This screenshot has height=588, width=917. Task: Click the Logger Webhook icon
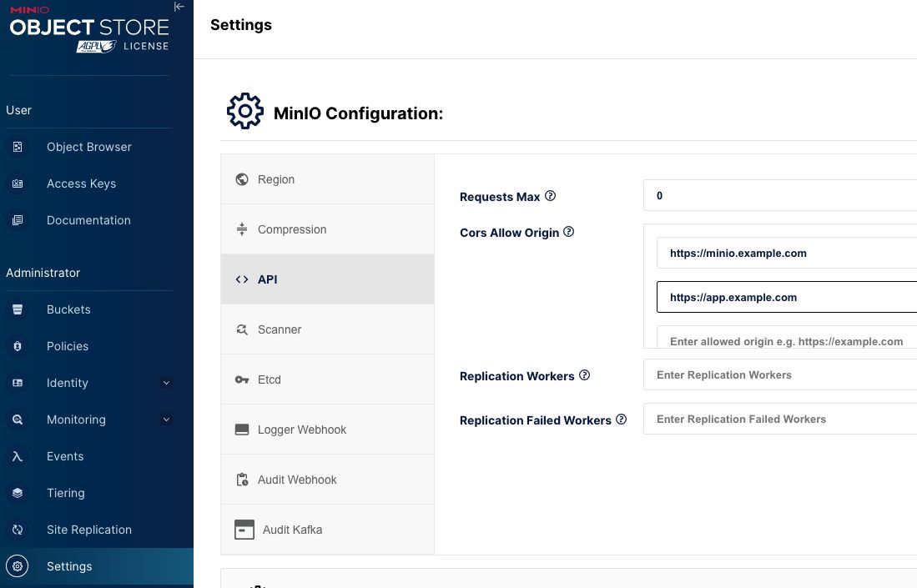point(241,430)
